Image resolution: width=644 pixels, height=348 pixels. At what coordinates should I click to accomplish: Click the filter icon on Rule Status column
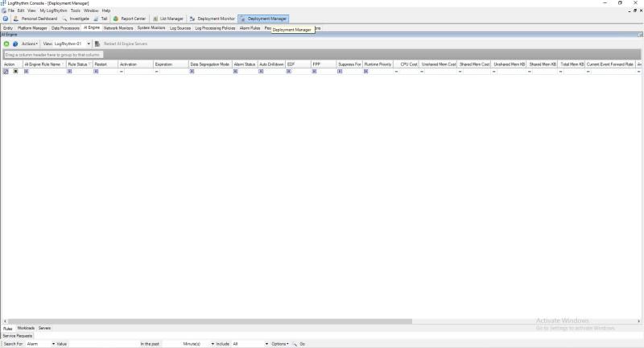[89, 64]
